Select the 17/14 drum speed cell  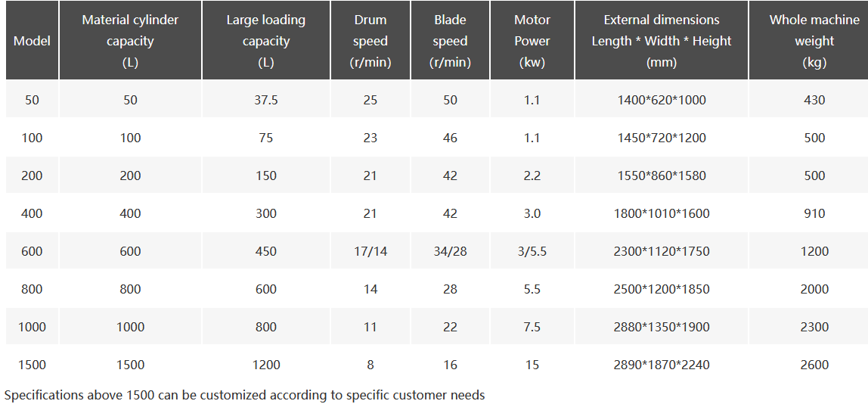pyautogui.click(x=370, y=251)
